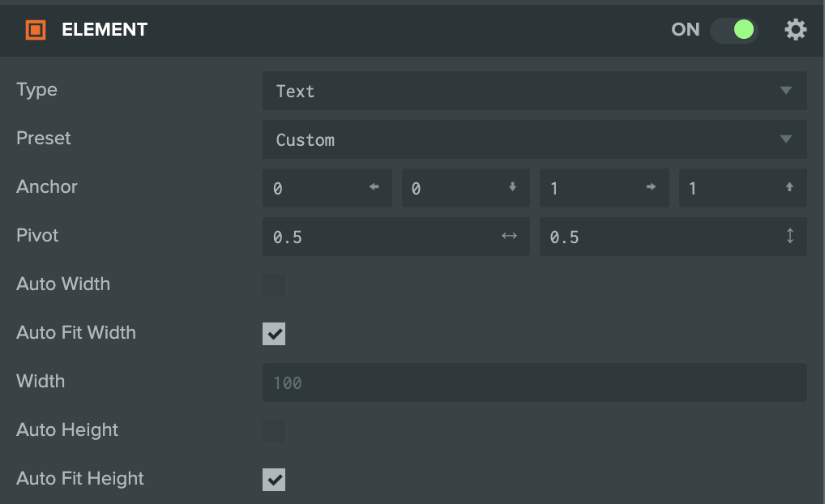The width and height of the screenshot is (825, 504).
Task: Click the vertical arrows icon beside Pivot Y
Action: (x=789, y=236)
